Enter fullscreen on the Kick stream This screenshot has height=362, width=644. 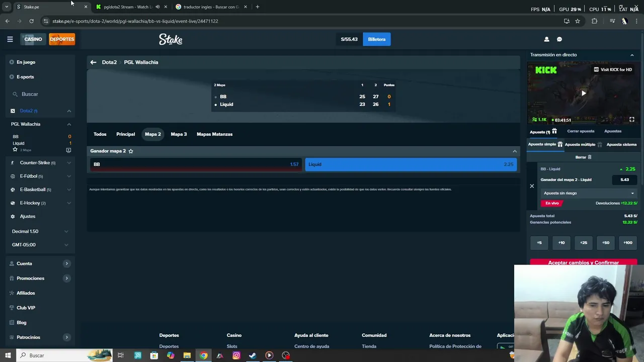click(632, 120)
